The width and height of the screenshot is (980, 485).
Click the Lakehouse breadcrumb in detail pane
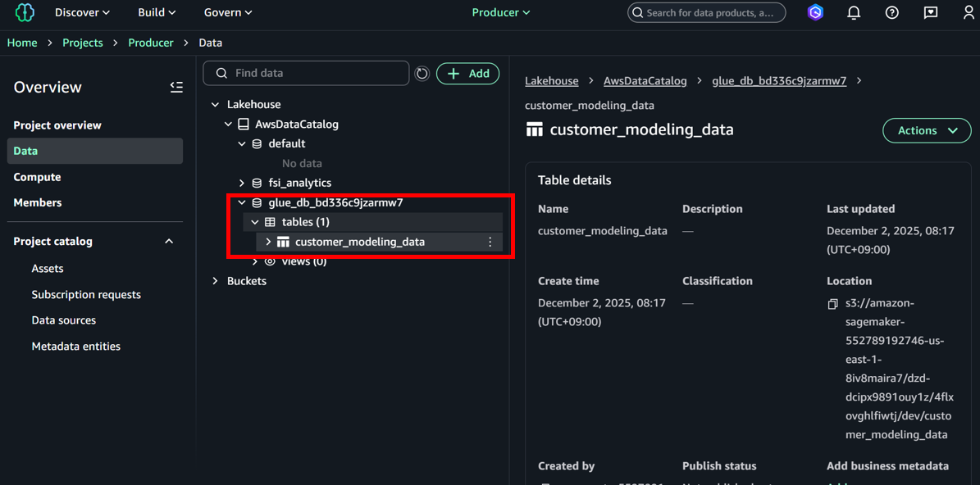click(x=551, y=81)
